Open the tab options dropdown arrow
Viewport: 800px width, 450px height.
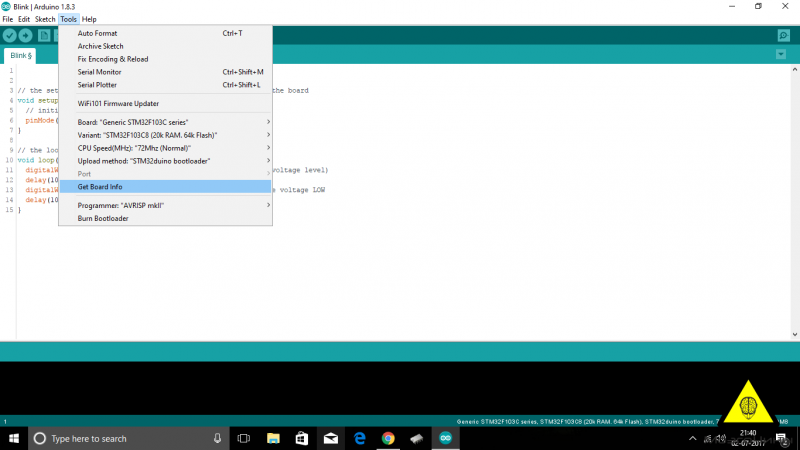point(781,54)
